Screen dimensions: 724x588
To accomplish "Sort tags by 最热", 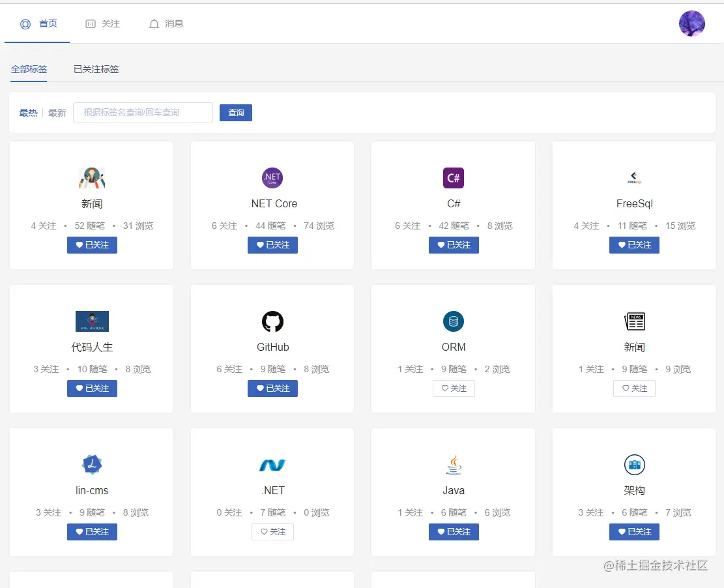I will (28, 113).
